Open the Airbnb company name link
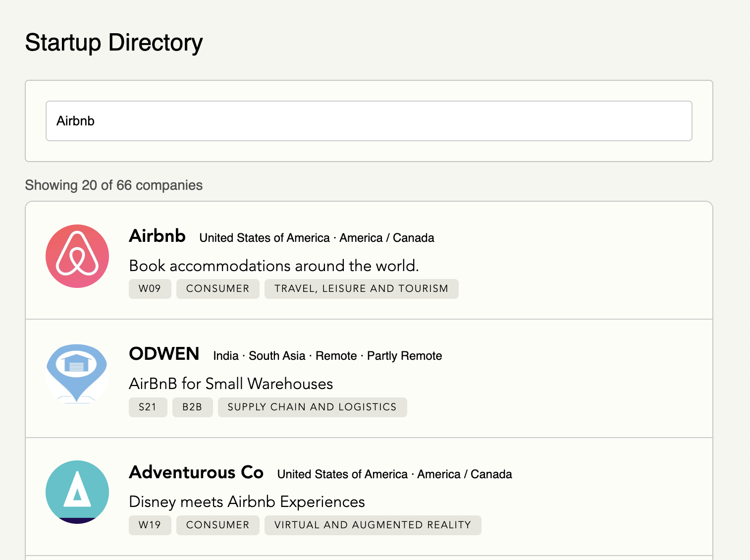The width and height of the screenshot is (750, 560). click(x=157, y=236)
